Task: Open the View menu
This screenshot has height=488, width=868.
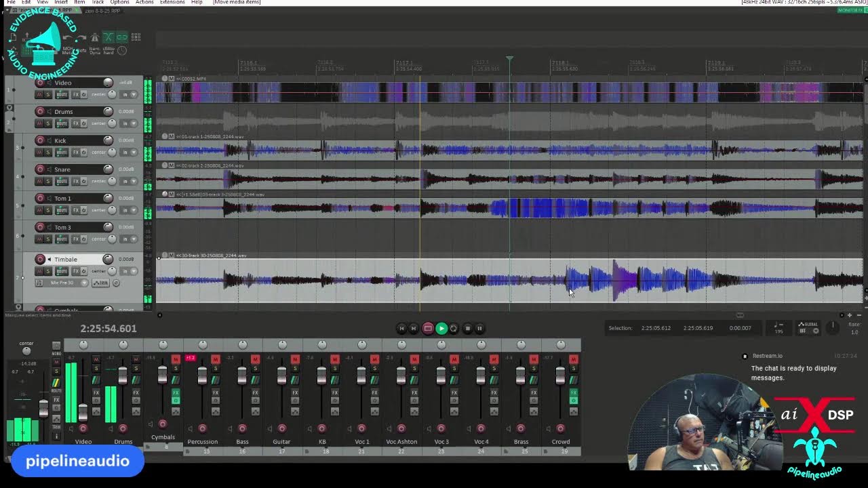Action: (x=42, y=2)
